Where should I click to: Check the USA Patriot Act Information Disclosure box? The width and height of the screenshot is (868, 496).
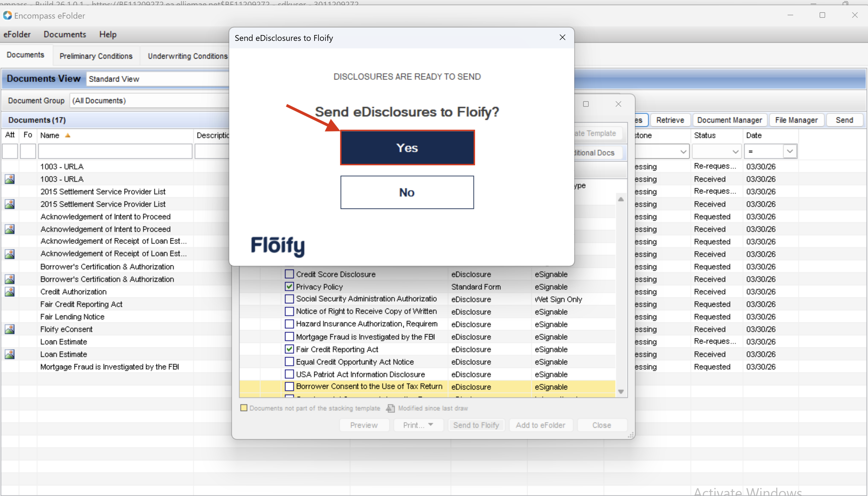(x=289, y=374)
